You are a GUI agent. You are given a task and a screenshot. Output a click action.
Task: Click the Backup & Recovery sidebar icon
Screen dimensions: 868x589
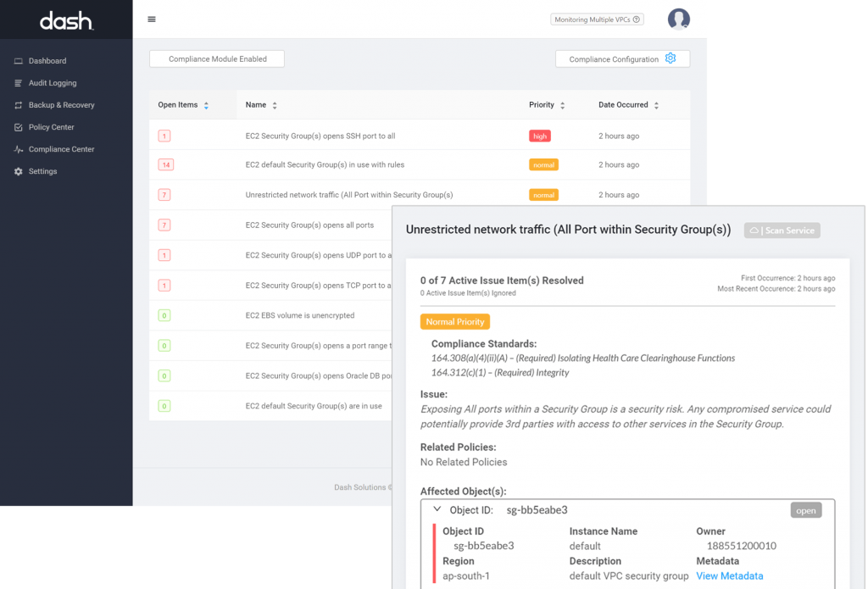pyautogui.click(x=19, y=105)
